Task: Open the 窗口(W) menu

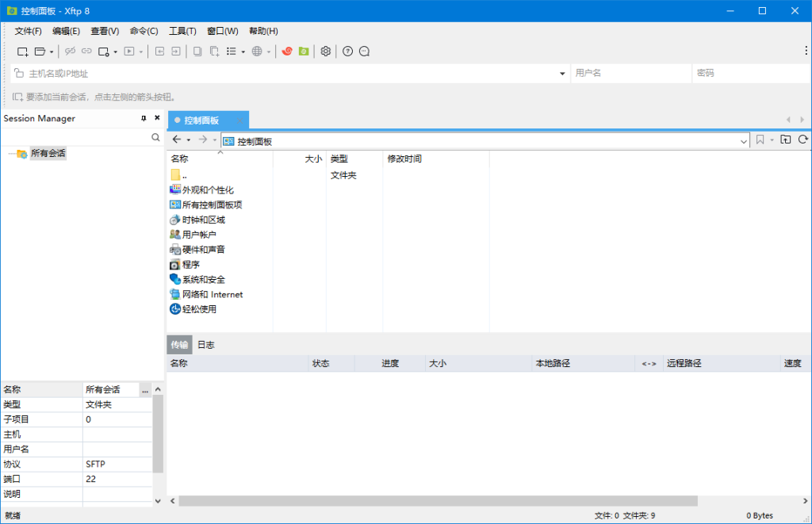Action: (223, 31)
